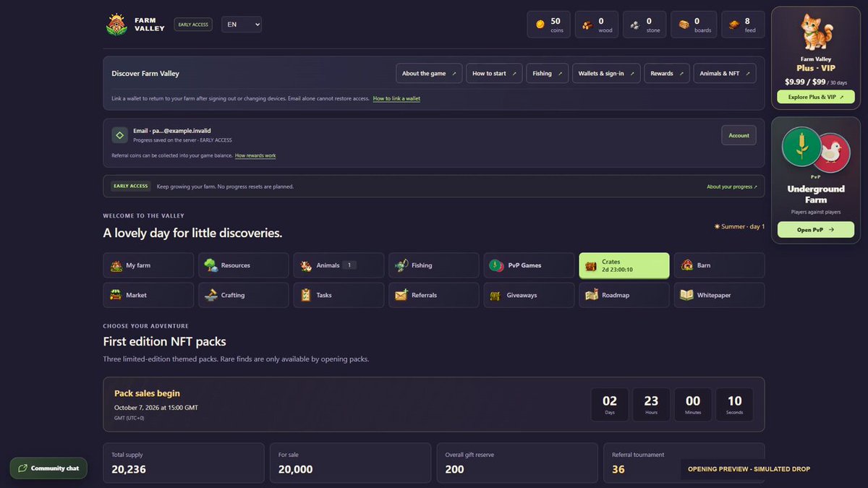Click the Fishing button in Discover panel
This screenshot has width=868, height=488.
tap(546, 74)
